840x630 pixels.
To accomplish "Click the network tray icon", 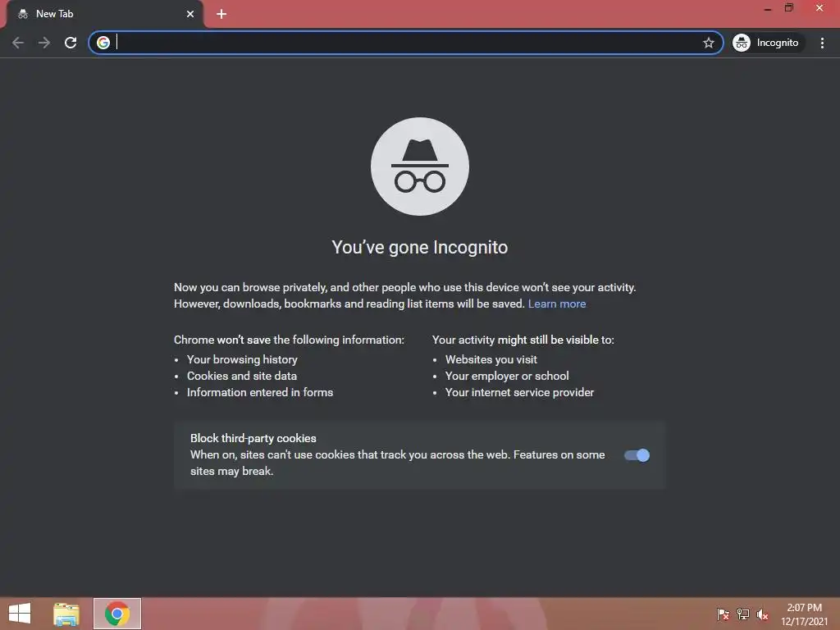I will pos(742,614).
